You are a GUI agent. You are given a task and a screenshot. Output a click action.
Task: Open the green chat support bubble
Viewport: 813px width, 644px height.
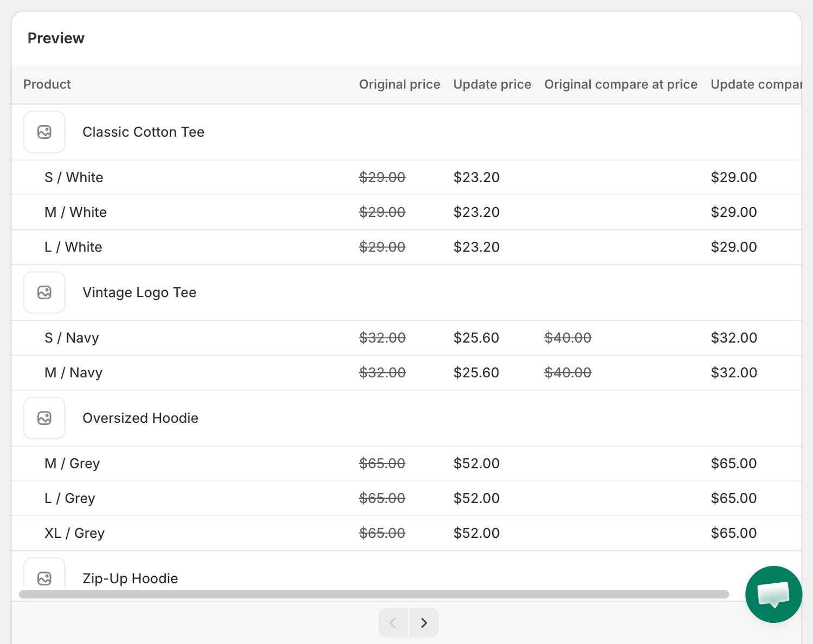pos(773,594)
